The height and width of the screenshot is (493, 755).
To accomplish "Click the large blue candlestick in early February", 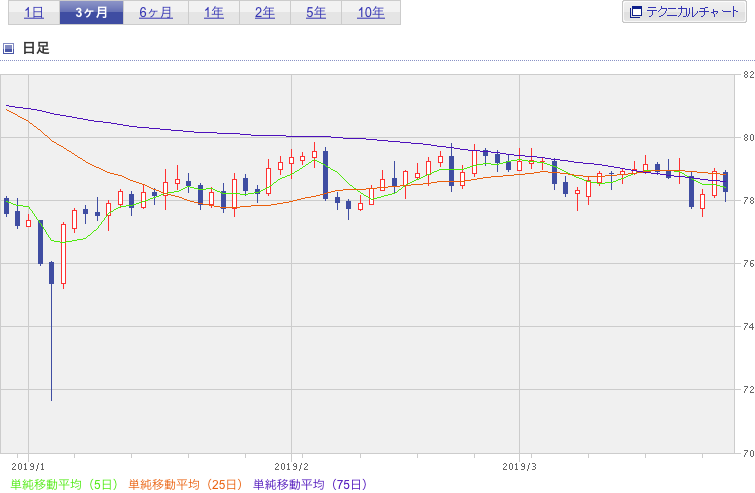I will (325, 175).
